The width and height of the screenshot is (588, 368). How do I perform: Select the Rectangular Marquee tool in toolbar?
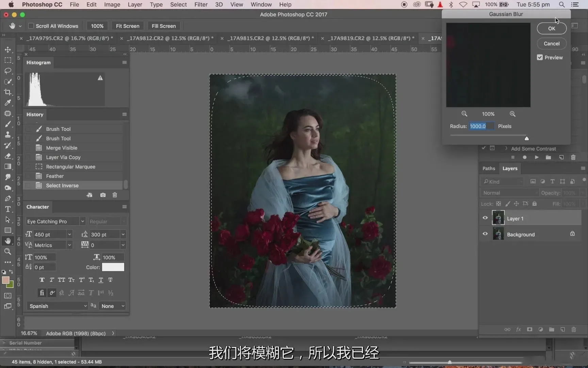click(7, 60)
